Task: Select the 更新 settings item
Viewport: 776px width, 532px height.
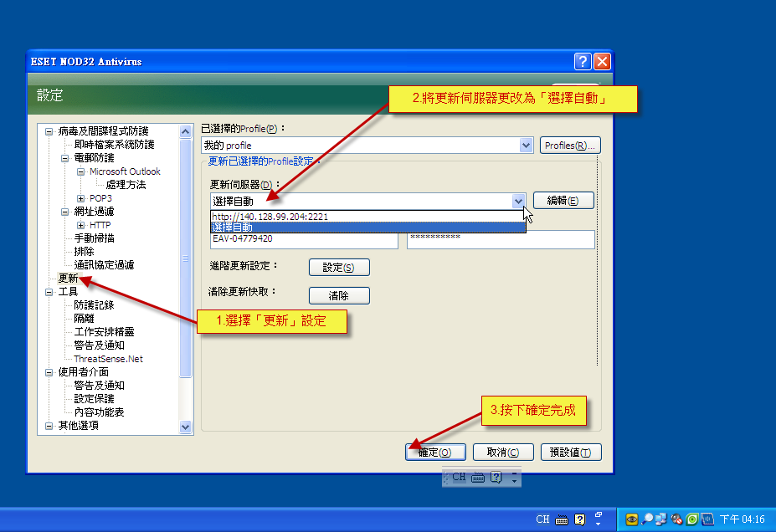Action: coord(69,279)
